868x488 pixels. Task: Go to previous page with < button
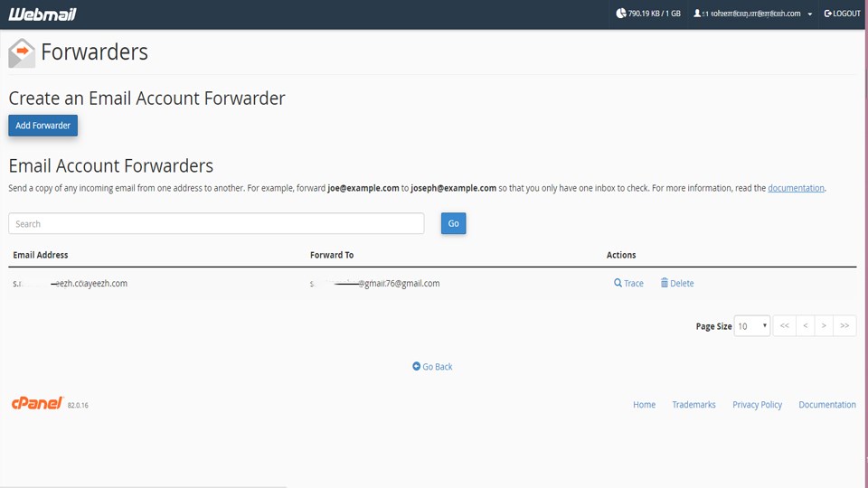point(806,326)
